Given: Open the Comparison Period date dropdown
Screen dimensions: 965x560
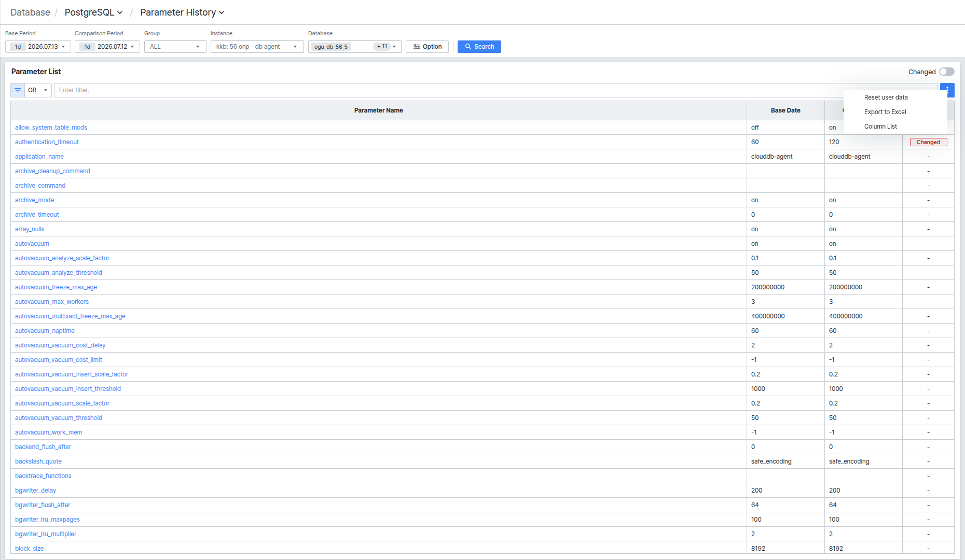Looking at the screenshot, I should tap(107, 47).
